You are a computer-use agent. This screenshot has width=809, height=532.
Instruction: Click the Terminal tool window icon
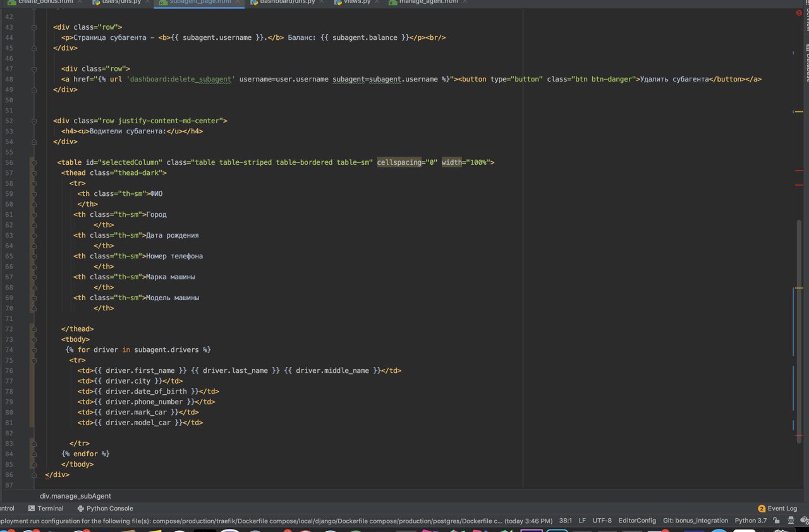click(x=32, y=508)
